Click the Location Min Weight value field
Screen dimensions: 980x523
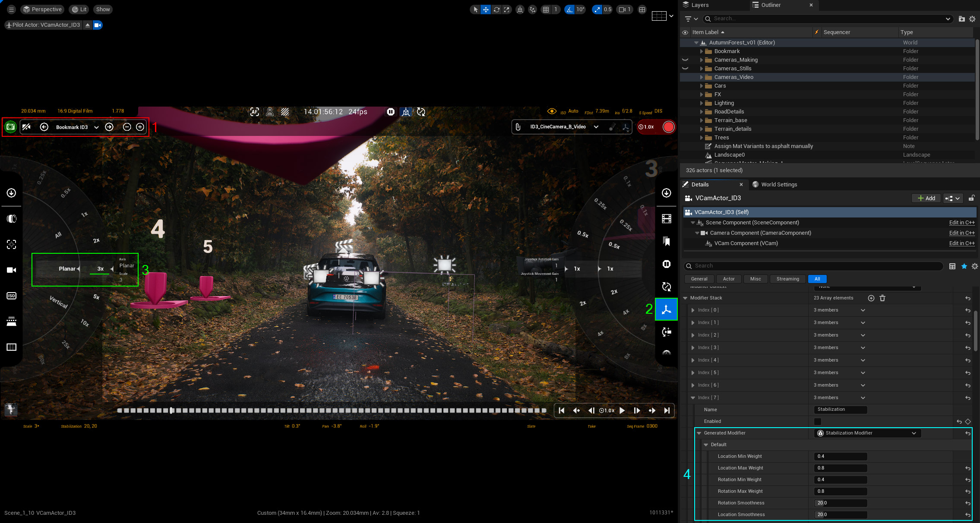pyautogui.click(x=840, y=456)
